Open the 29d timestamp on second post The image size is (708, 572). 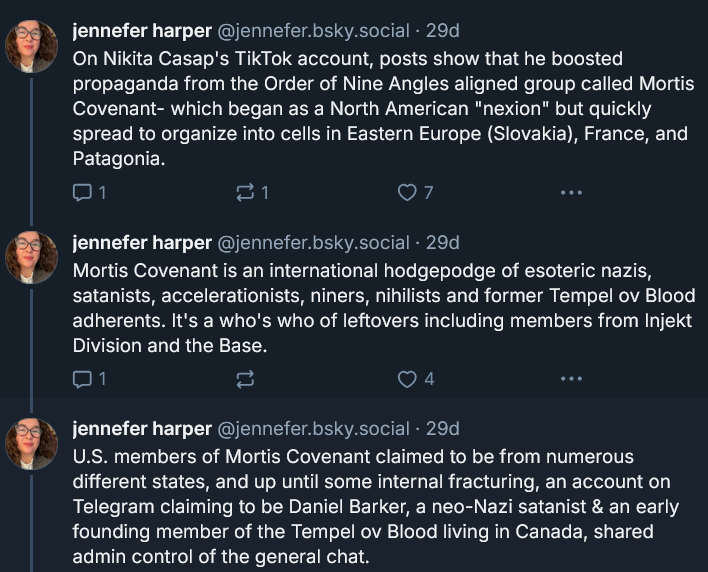(x=443, y=243)
